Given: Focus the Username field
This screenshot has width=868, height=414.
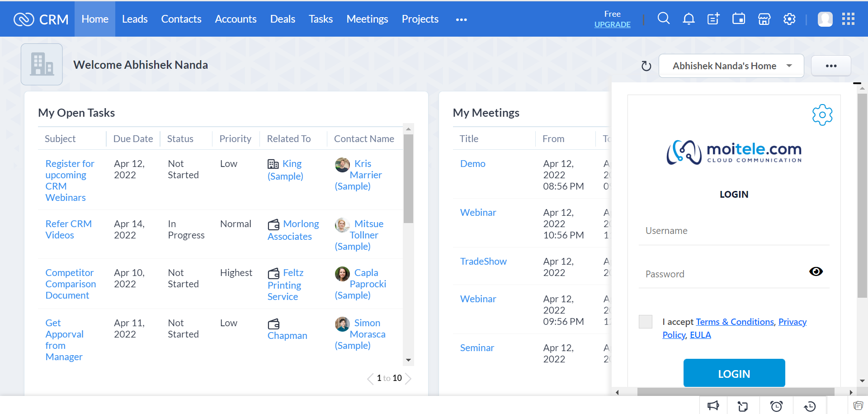Looking at the screenshot, I should tap(734, 231).
